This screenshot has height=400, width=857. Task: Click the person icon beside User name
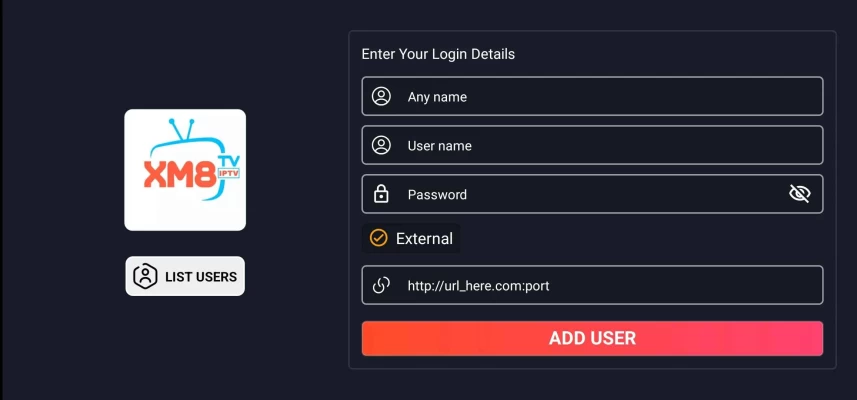(381, 145)
